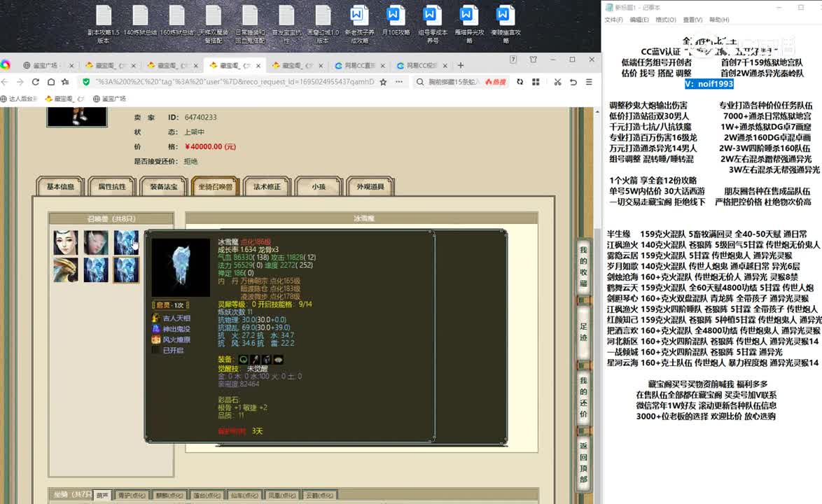
Task: Click the browser extensions grid icon
Action: pos(536,82)
